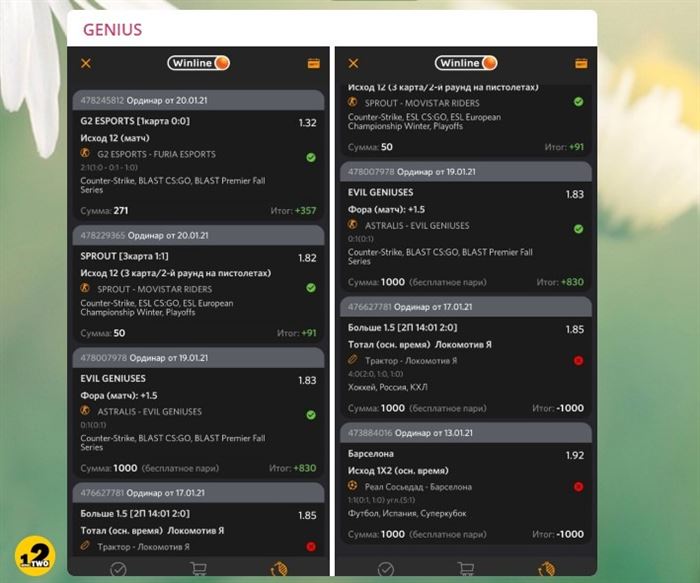
Task: Click the green win mark on left EVIL GENIUSES bet
Action: [311, 415]
